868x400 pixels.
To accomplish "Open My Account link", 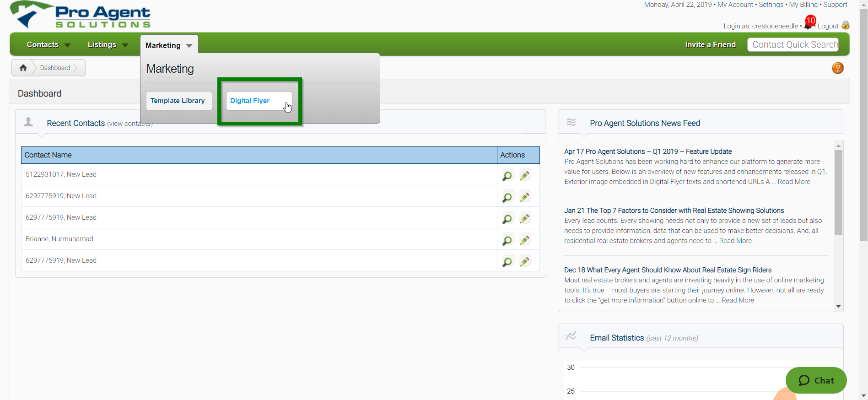I will point(735,5).
